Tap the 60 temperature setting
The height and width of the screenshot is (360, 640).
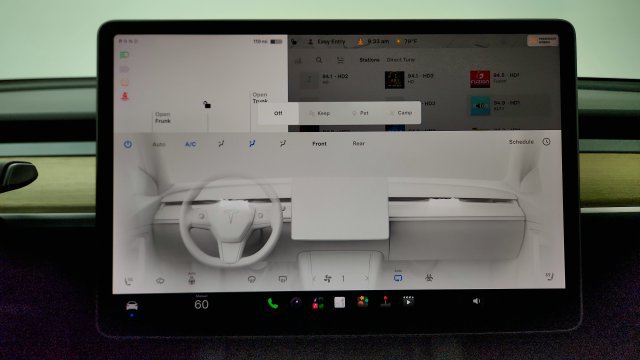click(x=201, y=304)
